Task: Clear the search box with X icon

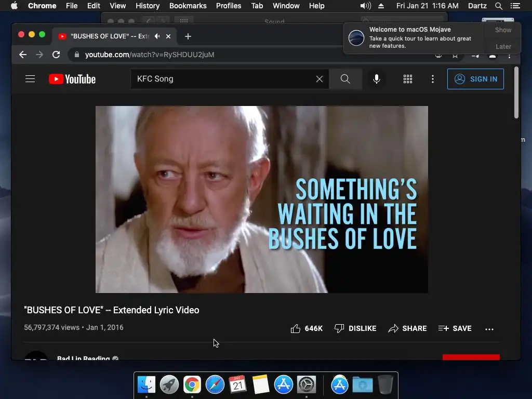Action: click(320, 79)
